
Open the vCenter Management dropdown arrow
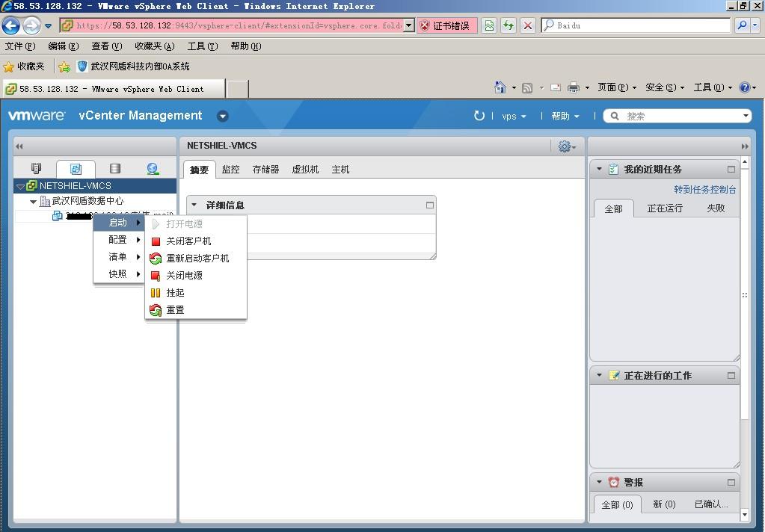coord(223,116)
